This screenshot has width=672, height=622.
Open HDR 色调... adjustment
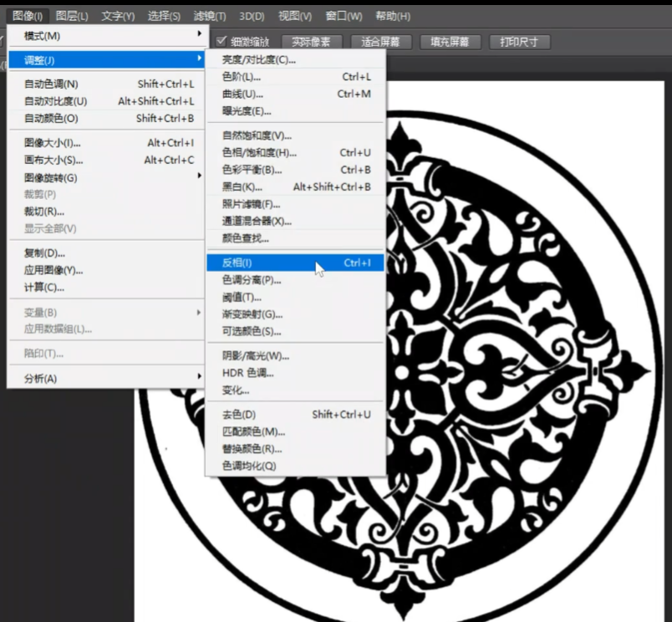pos(295,373)
